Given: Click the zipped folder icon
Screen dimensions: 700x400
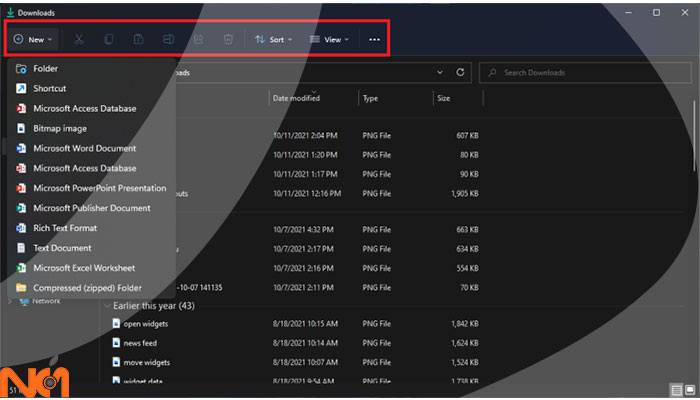Looking at the screenshot, I should (x=21, y=288).
